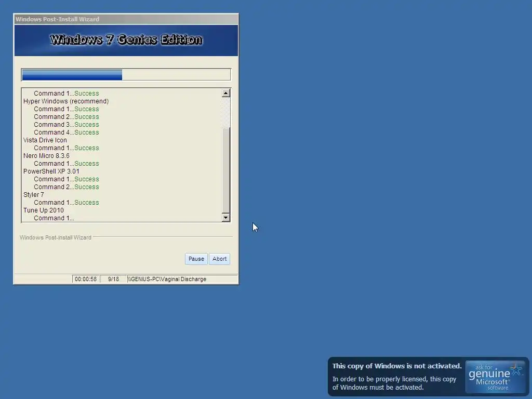Screen dimensions: 532x399
Task: Click the Windows Post-Install Wizard title bar
Action: click(126, 19)
